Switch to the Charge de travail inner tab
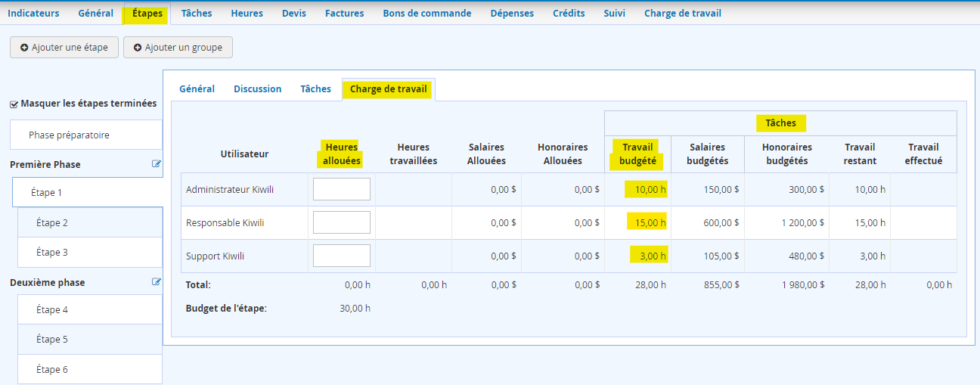 (x=388, y=89)
